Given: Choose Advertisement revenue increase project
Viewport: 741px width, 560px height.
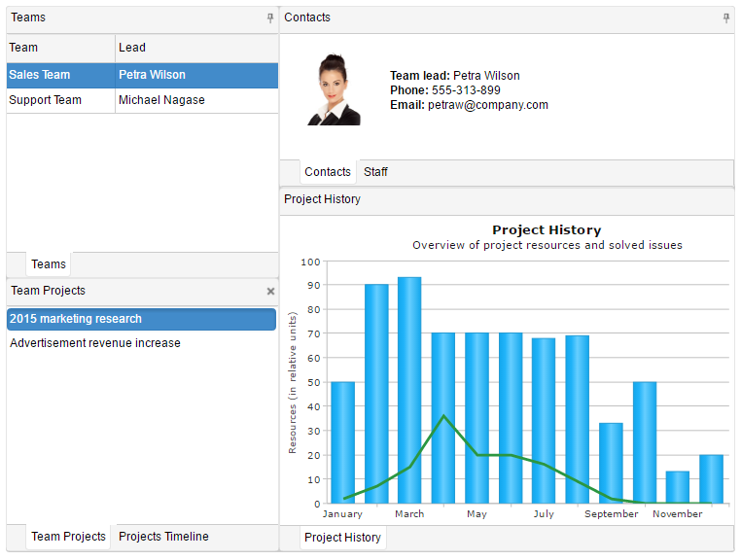Looking at the screenshot, I should [95, 343].
